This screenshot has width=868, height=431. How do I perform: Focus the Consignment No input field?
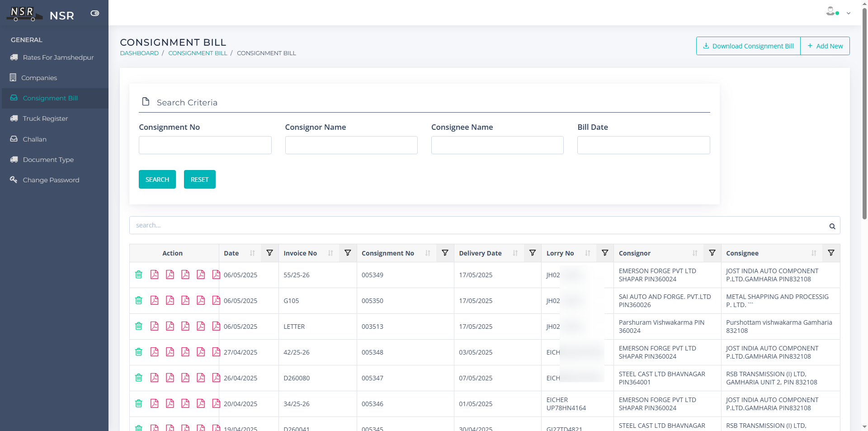[x=205, y=145]
